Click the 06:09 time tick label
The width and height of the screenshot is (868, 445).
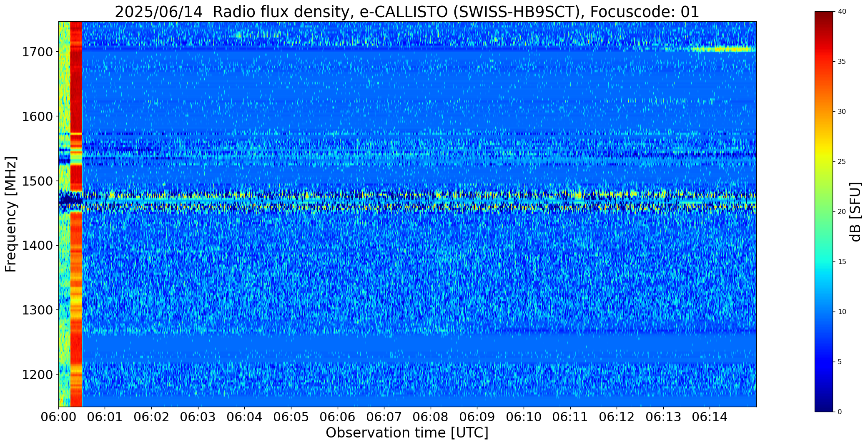tap(477, 417)
